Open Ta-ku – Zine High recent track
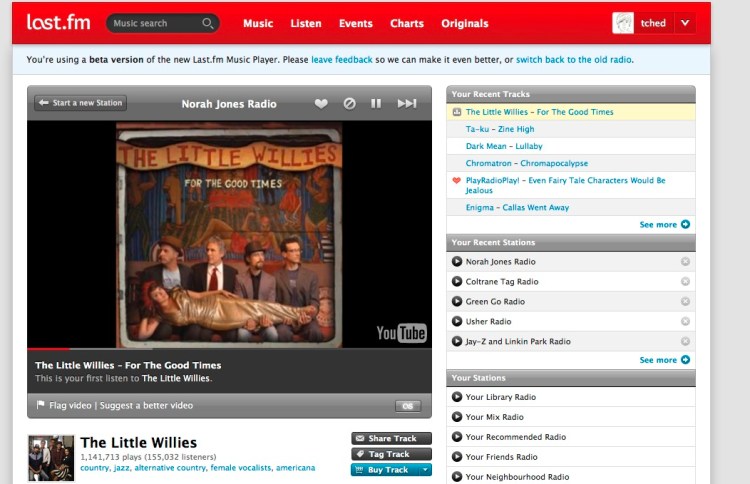Viewport: 750px width, 484px height. point(500,129)
